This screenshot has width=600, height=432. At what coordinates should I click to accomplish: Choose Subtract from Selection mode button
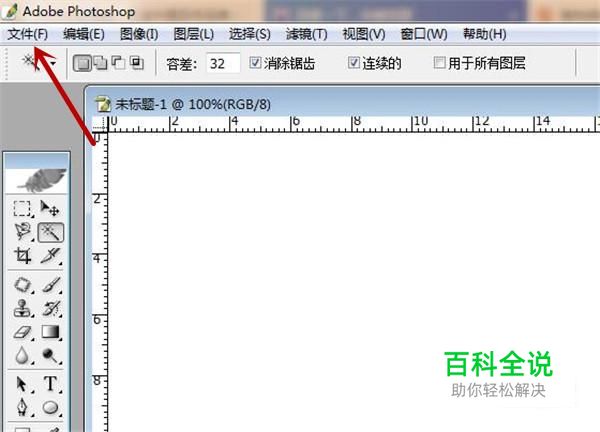coord(118,63)
